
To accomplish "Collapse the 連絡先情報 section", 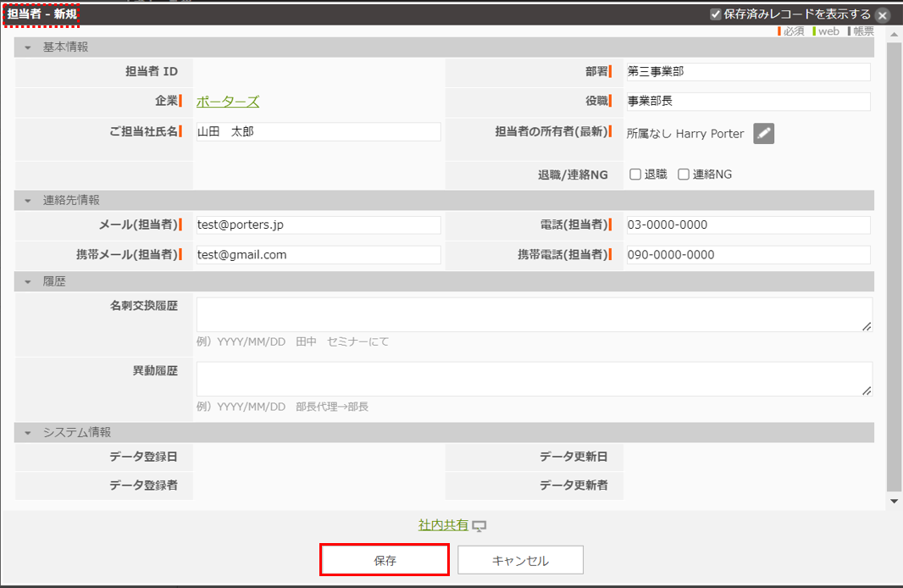I will pos(28,201).
